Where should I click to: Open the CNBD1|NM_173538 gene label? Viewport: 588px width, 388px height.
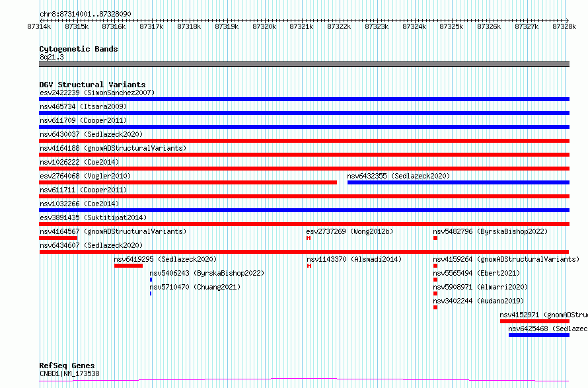coord(69,373)
